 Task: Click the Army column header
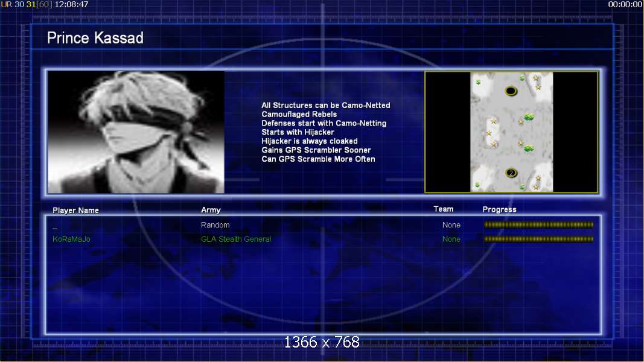click(x=211, y=210)
